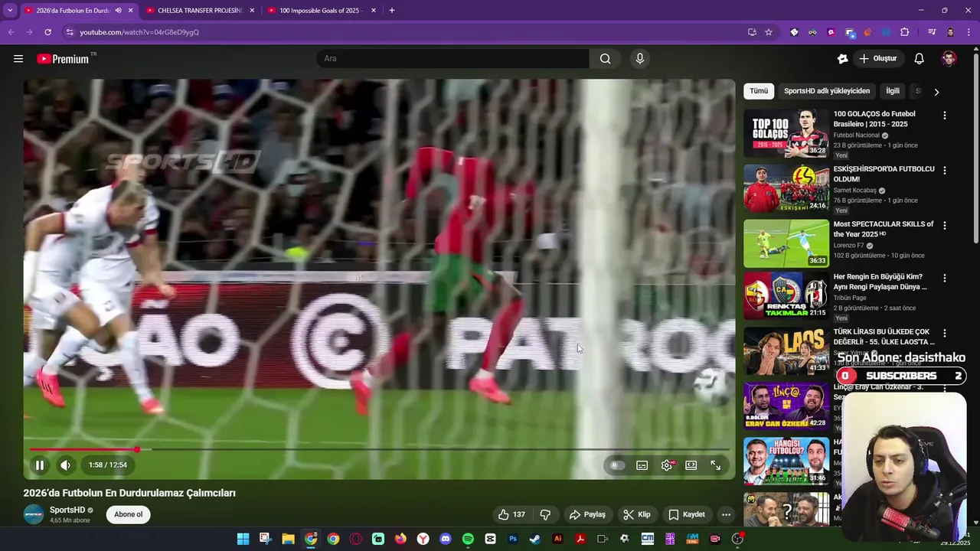This screenshot has width=980, height=551.
Task: Open Photoshop from the taskbar
Action: [513, 539]
